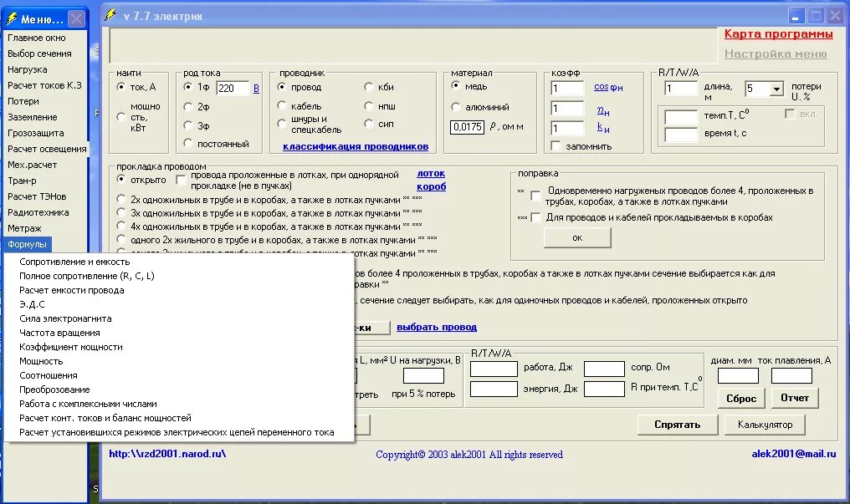Close the Меню panel window
This screenshot has height=504, width=850.
77,19
